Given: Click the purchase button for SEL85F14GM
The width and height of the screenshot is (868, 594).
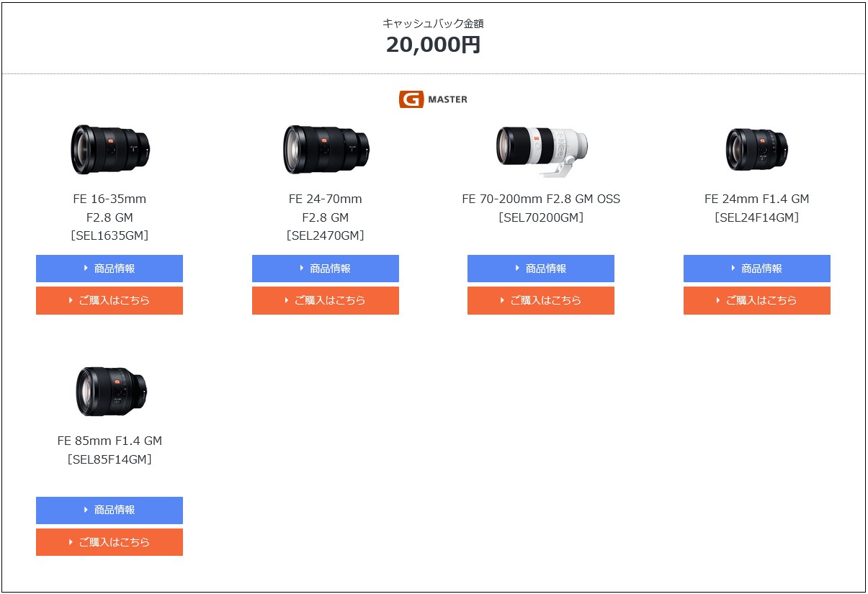Looking at the screenshot, I should coord(109,542).
